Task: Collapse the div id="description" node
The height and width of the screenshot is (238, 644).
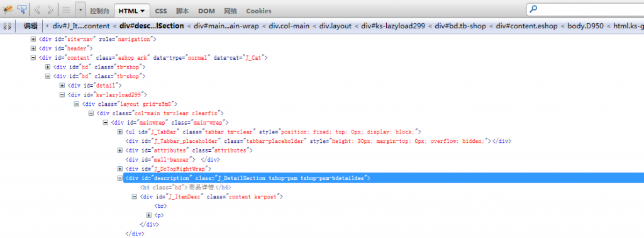Action: pyautogui.click(x=120, y=178)
